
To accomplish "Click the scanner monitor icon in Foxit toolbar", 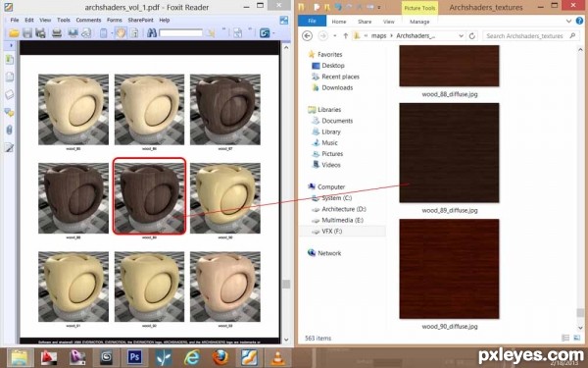I will [x=73, y=33].
